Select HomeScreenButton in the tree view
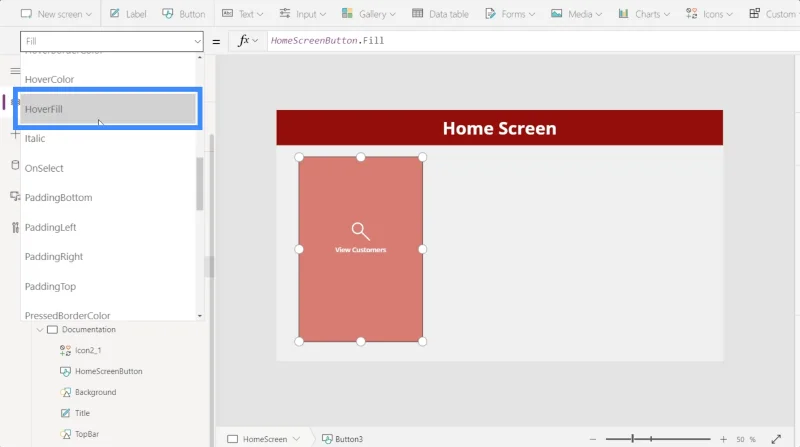This screenshot has width=800, height=447. [108, 371]
